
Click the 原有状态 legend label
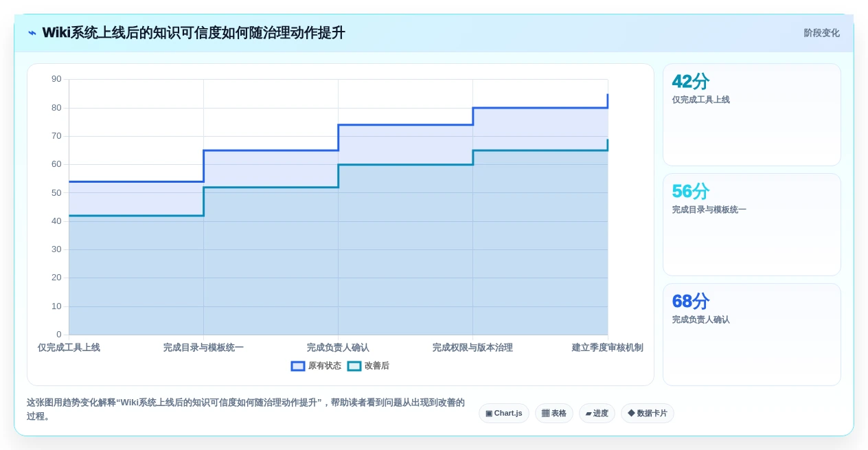[x=325, y=366]
